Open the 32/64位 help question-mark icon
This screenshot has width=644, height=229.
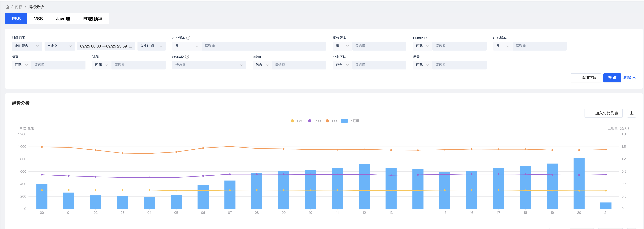coord(187,57)
